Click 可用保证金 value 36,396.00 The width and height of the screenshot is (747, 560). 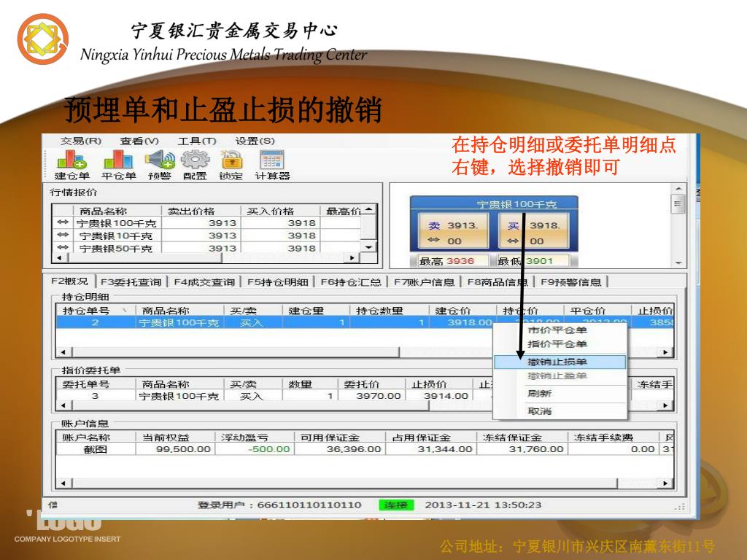tap(340, 449)
